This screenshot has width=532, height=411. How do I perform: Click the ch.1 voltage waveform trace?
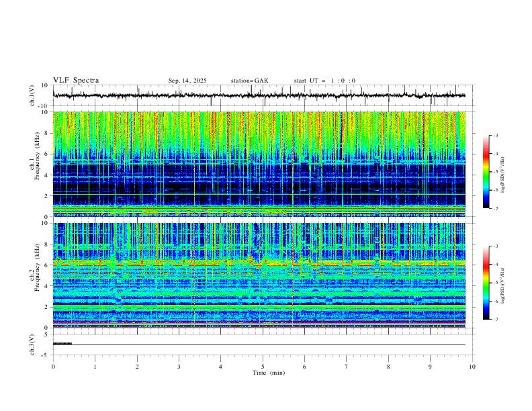point(259,95)
